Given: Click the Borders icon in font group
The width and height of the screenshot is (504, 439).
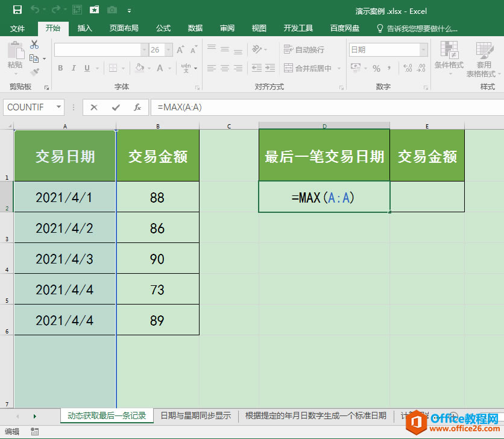Looking at the screenshot, I should (113, 68).
